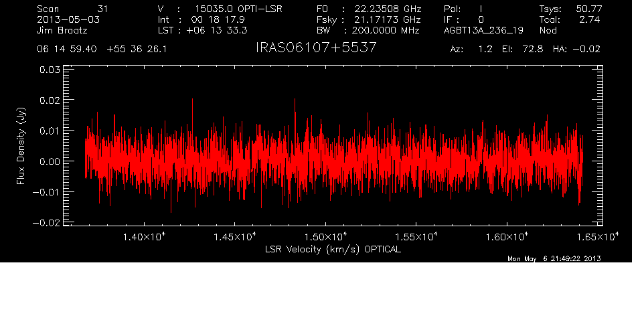Click azimuth value 1.2
The width and height of the screenshot is (644, 328).
(x=485, y=50)
